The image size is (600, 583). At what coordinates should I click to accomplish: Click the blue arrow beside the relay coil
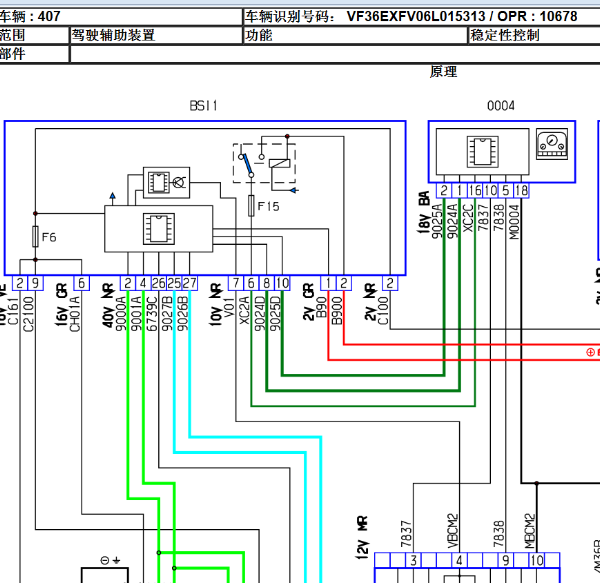[293, 190]
